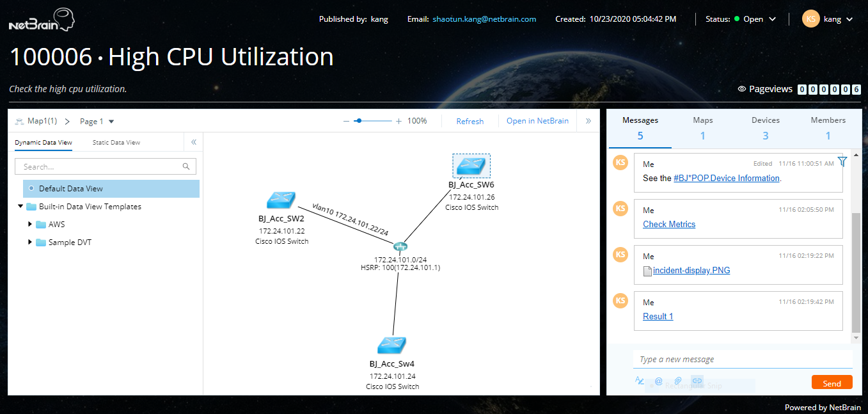868x414 pixels.
Task: Click the incident-display.PNG file icon
Action: (647, 271)
